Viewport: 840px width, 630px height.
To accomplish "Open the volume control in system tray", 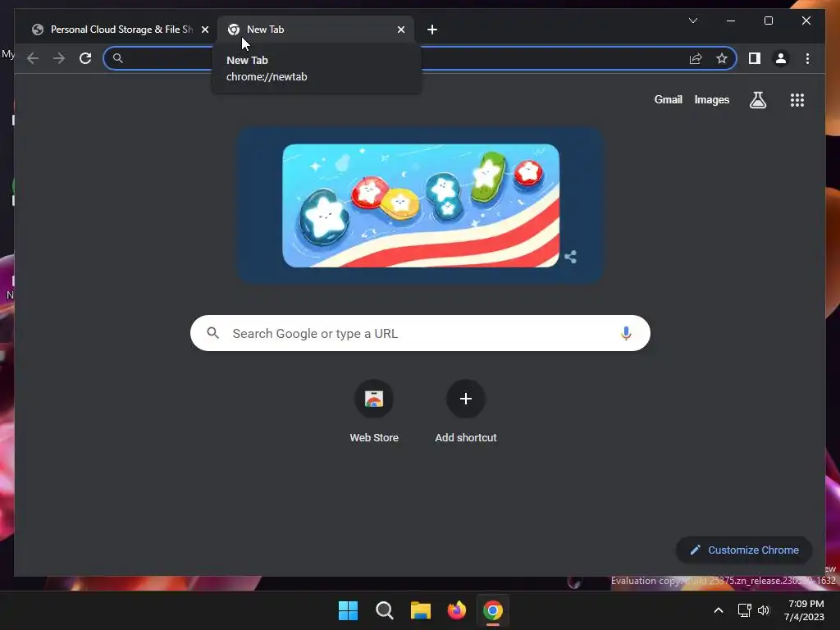I will (x=764, y=610).
